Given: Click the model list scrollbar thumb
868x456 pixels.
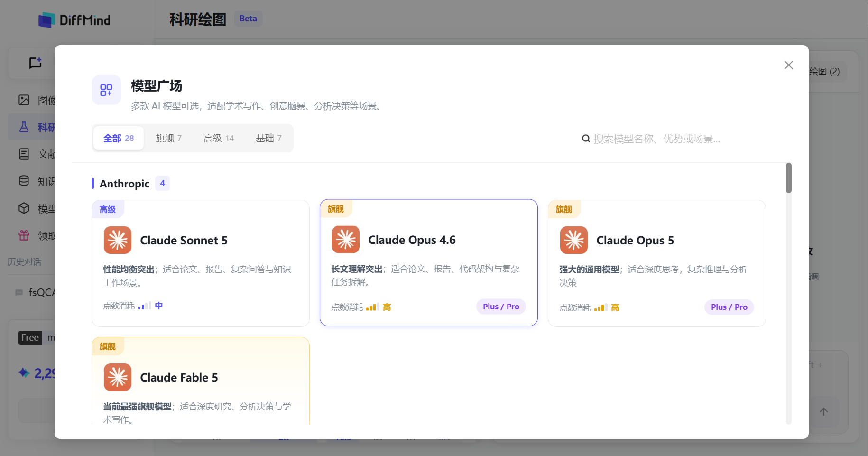Looking at the screenshot, I should point(788,178).
